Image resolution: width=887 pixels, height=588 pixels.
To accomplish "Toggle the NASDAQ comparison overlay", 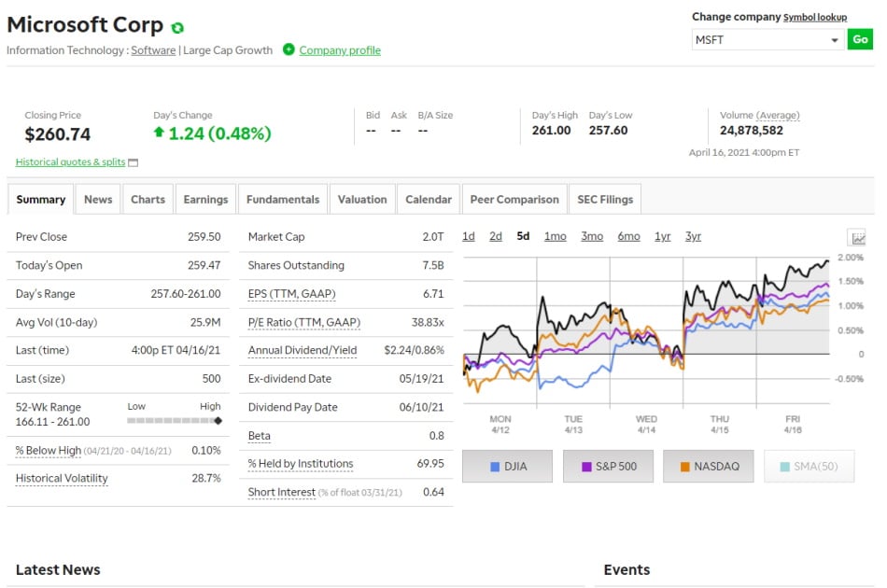I will (709, 467).
